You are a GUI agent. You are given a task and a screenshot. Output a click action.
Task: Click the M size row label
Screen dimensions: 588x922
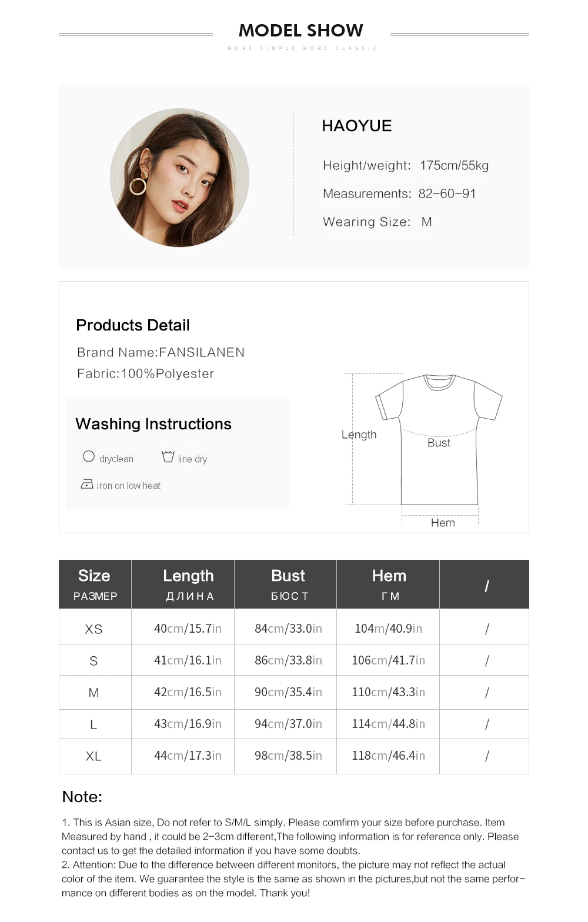[x=93, y=693]
